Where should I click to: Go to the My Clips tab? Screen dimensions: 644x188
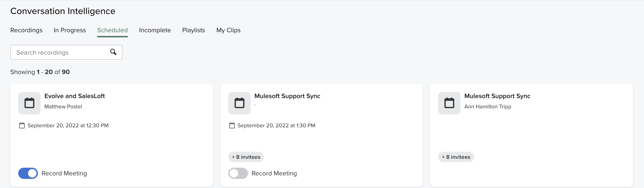tap(228, 30)
